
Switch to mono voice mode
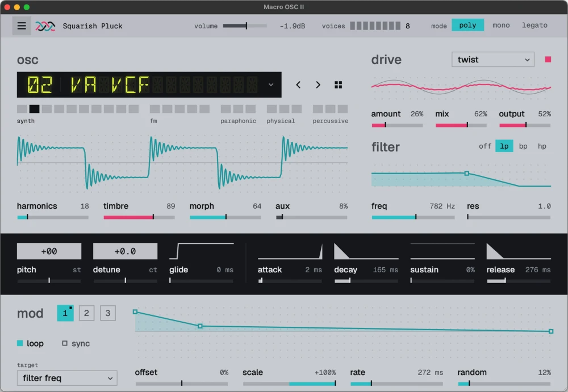pos(501,26)
